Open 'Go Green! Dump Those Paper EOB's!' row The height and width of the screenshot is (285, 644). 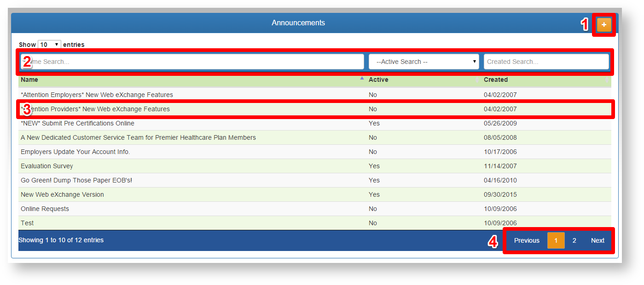click(x=315, y=180)
